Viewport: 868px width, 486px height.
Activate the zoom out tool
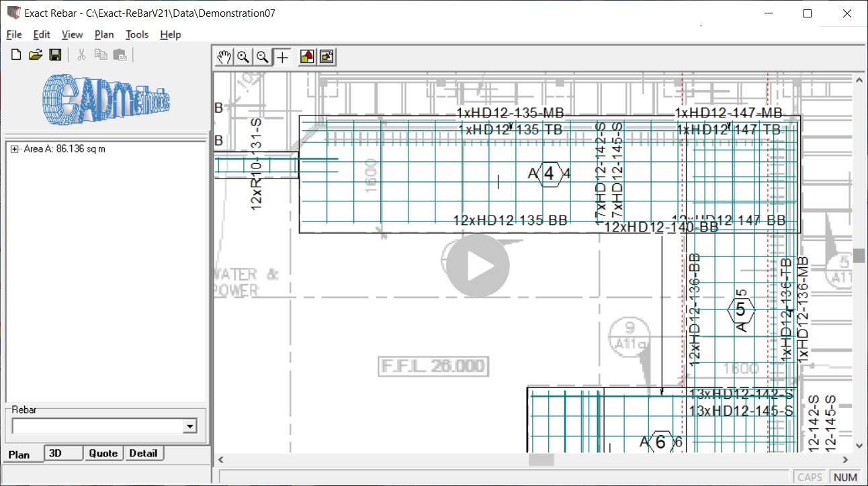point(263,57)
